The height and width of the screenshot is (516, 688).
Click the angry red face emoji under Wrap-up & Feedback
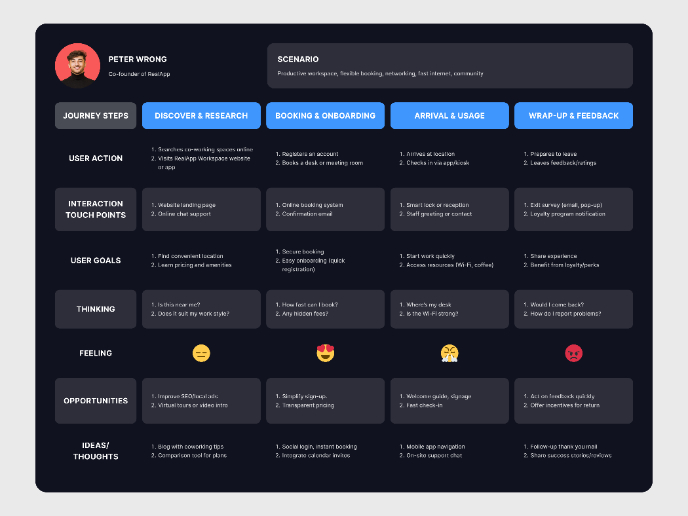coord(573,353)
